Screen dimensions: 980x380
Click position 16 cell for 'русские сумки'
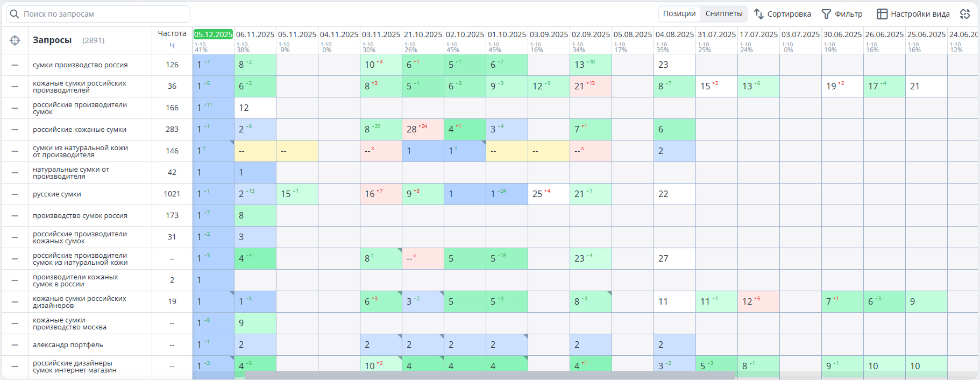tap(381, 194)
